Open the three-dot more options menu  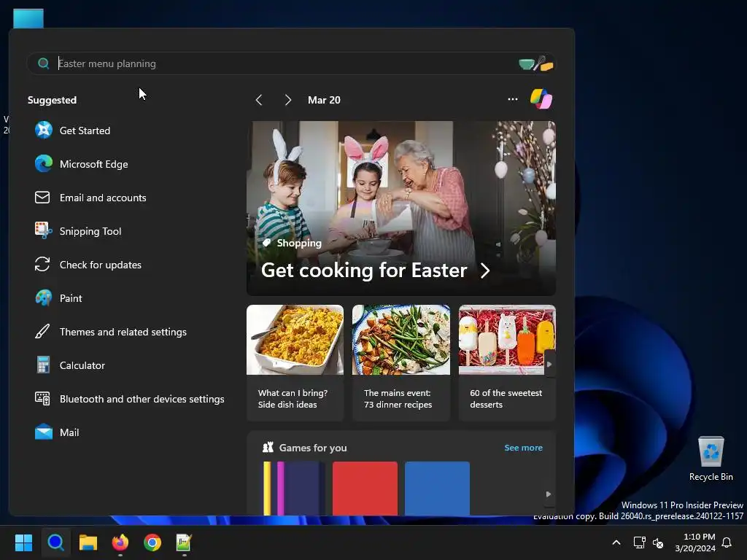(x=513, y=99)
